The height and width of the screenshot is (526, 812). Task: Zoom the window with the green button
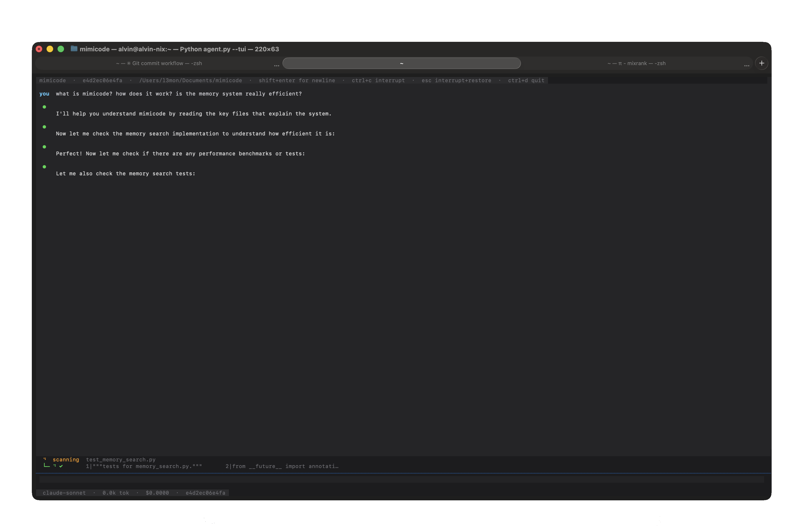click(61, 49)
